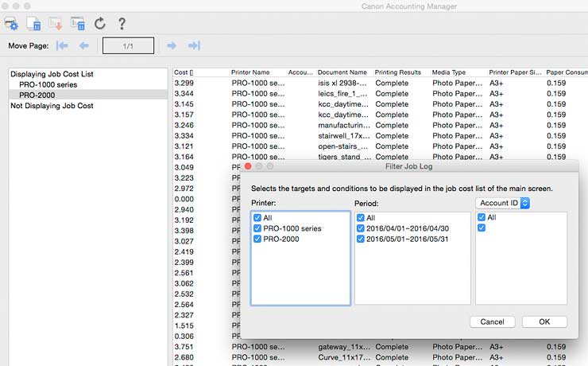588x366 pixels.
Task: Click the export job log icon with red arrow
Action: click(56, 24)
